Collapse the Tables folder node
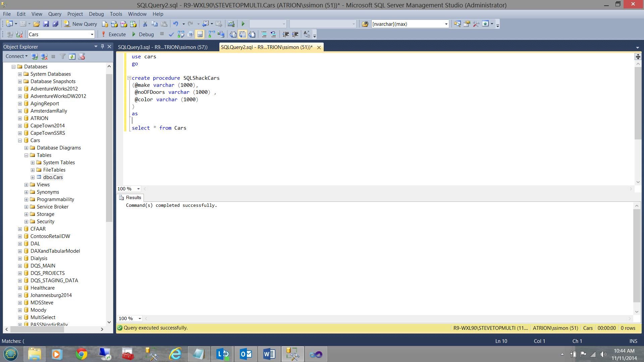This screenshot has width=644, height=362. pyautogui.click(x=26, y=155)
